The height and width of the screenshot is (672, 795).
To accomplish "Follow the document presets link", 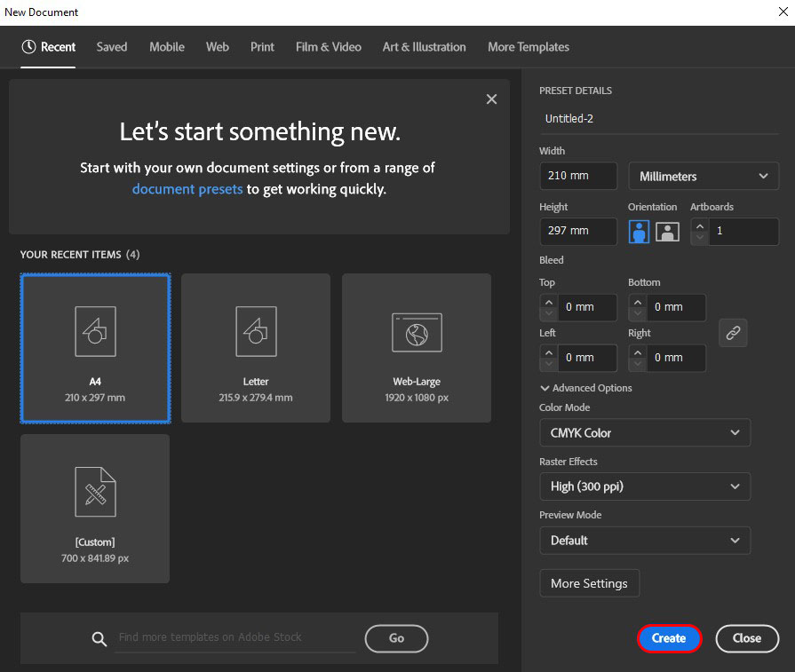I will pos(187,189).
